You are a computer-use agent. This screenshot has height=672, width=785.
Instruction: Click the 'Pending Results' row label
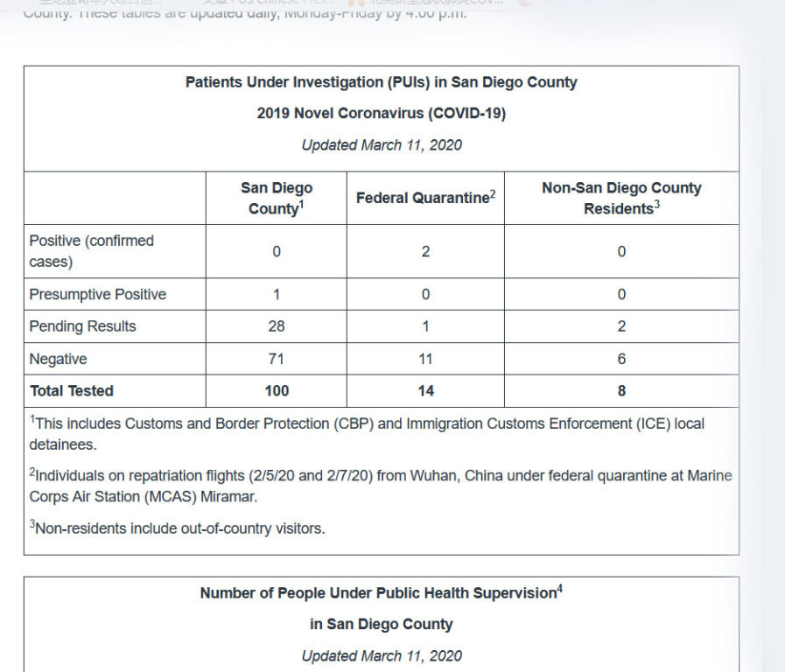coord(82,326)
